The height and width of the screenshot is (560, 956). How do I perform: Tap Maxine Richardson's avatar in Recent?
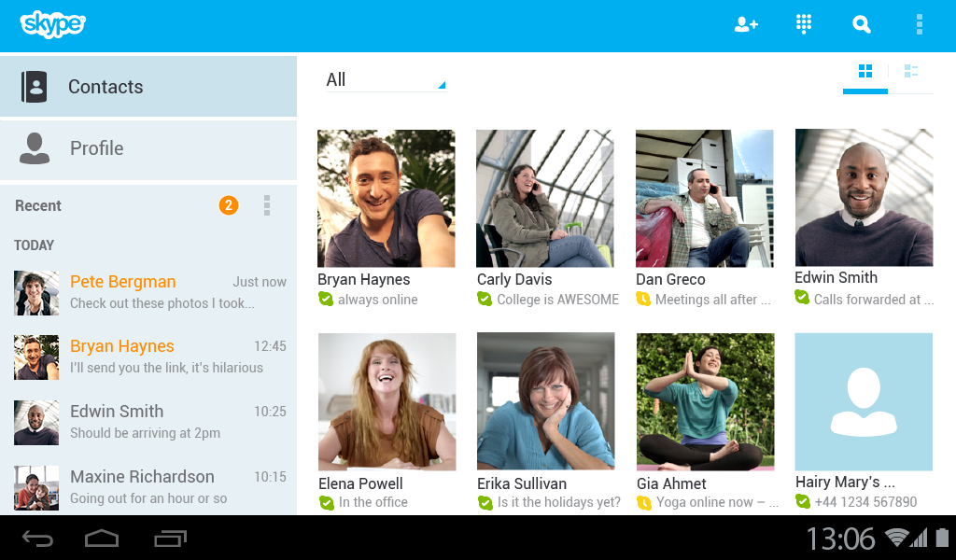pyautogui.click(x=36, y=487)
